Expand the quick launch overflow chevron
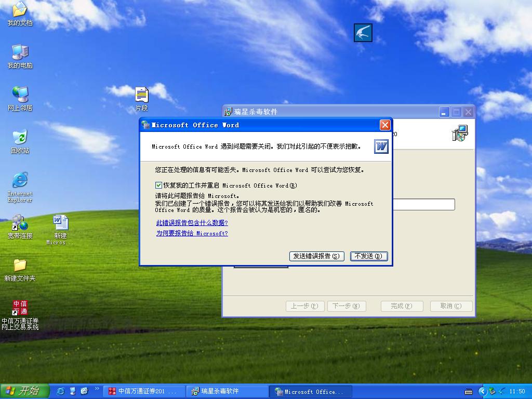532x399 pixels. (97, 389)
